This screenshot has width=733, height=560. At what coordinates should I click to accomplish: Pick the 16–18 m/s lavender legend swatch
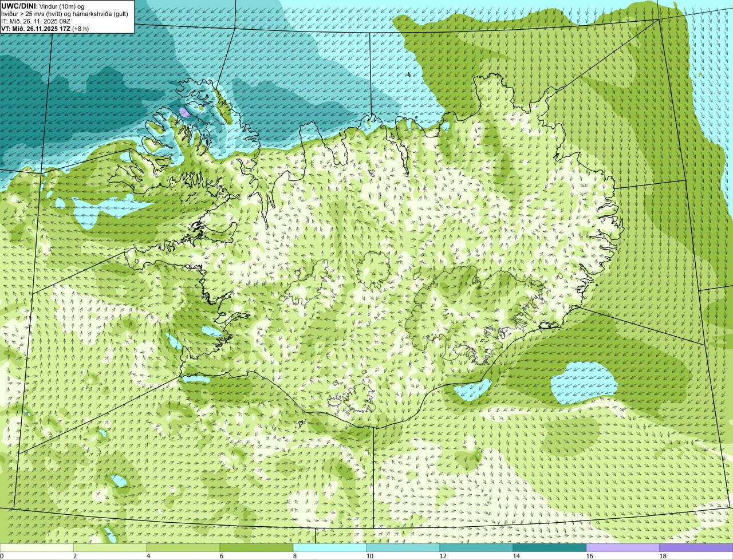[623, 548]
